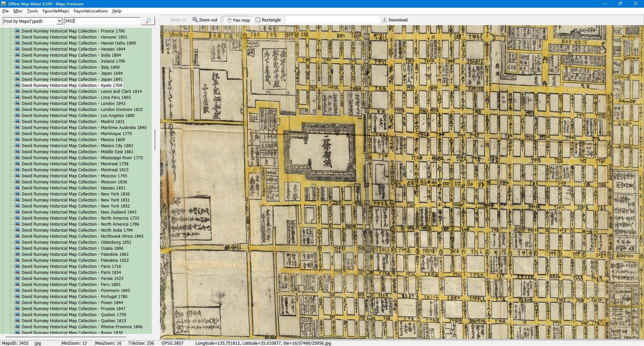Select London 1843 map entry
The width and height of the screenshot is (644, 346).
pyautogui.click(x=73, y=104)
